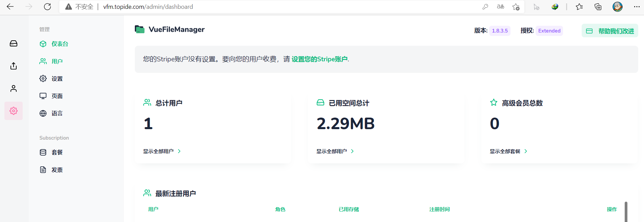The width and height of the screenshot is (644, 222).
Task: Click the 高级会员总数 star icon
Action: point(494,102)
